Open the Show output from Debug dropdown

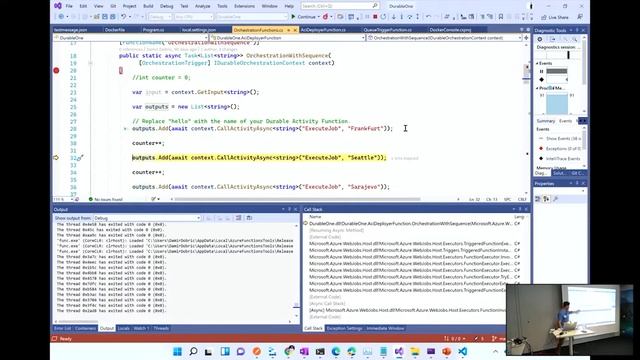(147, 218)
